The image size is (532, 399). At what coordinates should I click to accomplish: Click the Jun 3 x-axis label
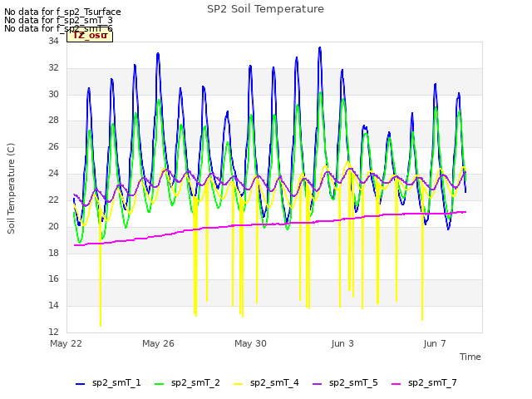pos(342,343)
